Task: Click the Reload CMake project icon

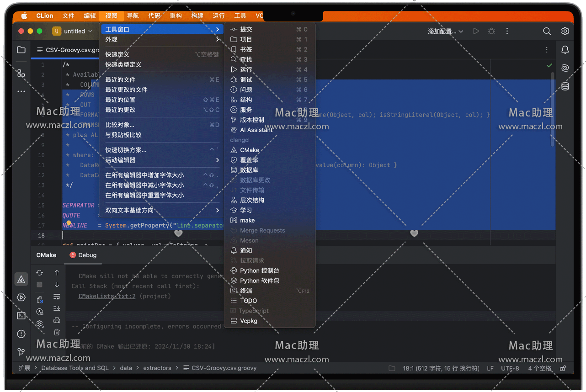Action: click(x=40, y=273)
